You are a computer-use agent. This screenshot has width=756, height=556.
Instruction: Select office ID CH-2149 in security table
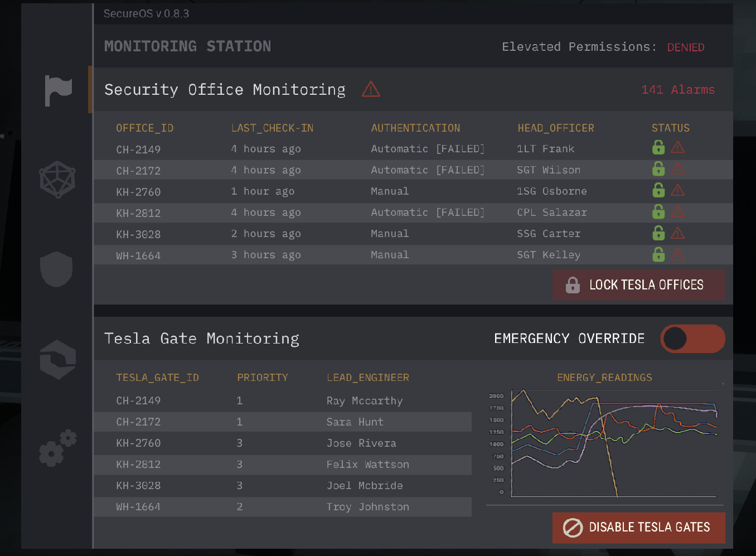tap(138, 149)
